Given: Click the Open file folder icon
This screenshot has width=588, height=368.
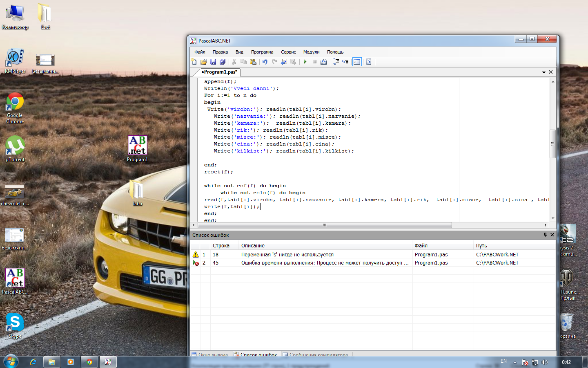Looking at the screenshot, I should (203, 62).
